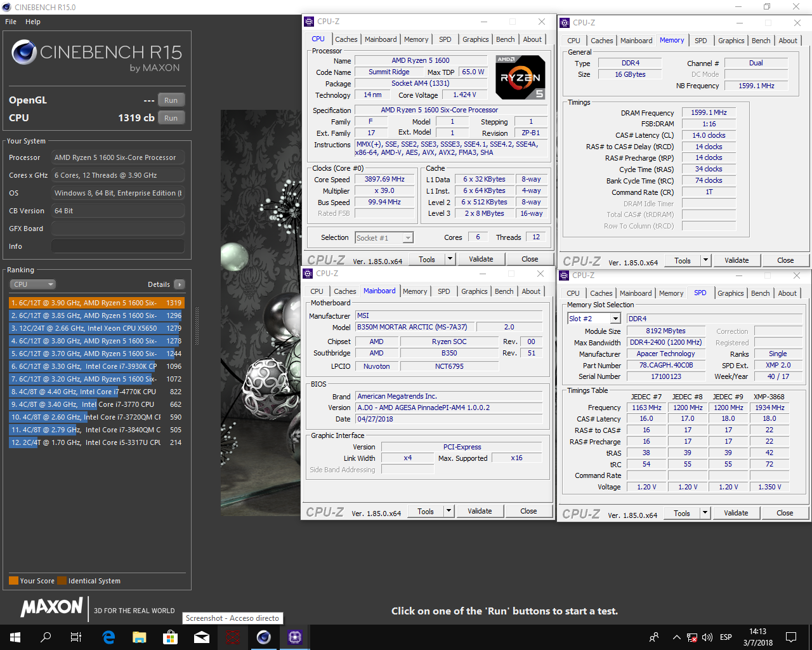The width and height of the screenshot is (812, 650).
Task: Open the CPU ranking type dropdown
Action: (32, 284)
